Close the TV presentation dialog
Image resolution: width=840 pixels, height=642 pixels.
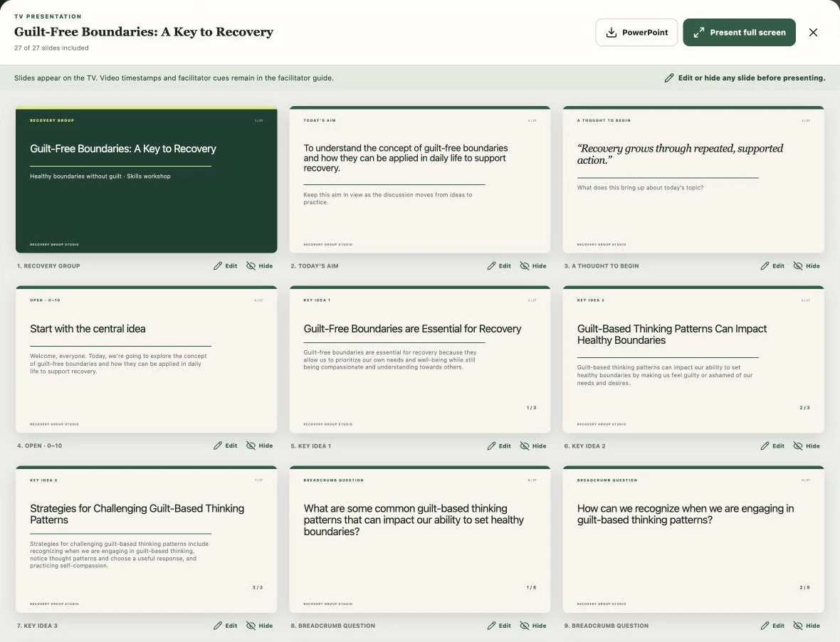pos(813,32)
